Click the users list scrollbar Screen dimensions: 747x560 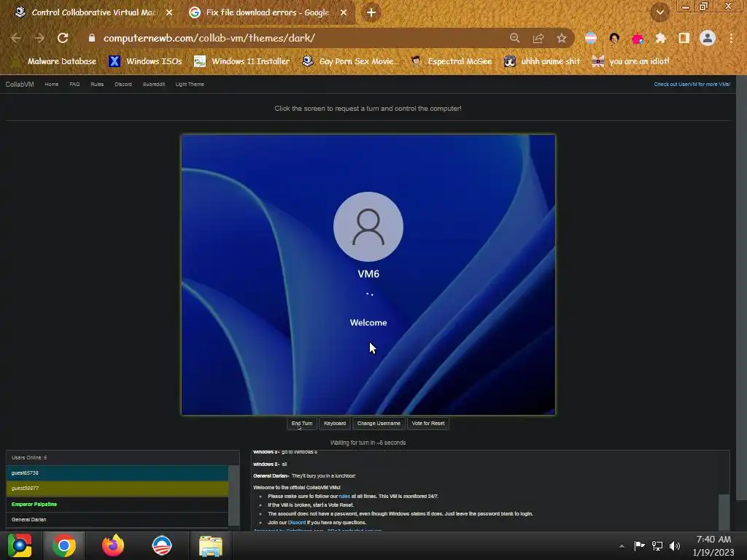click(233, 495)
